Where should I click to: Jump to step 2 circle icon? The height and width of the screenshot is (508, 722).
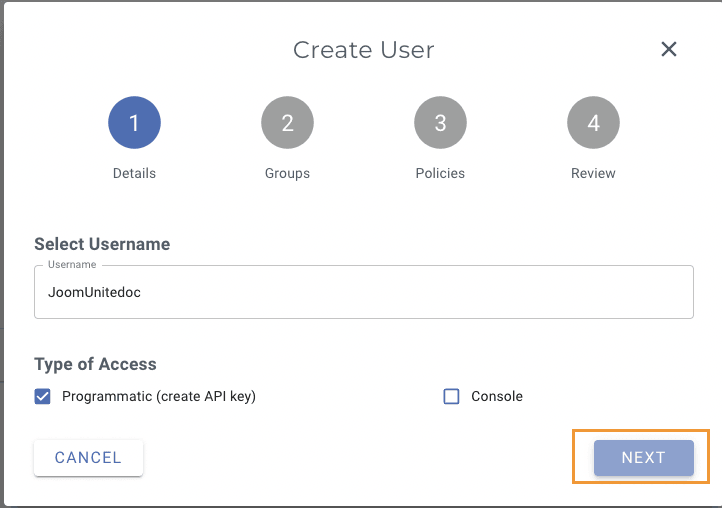tap(287, 123)
